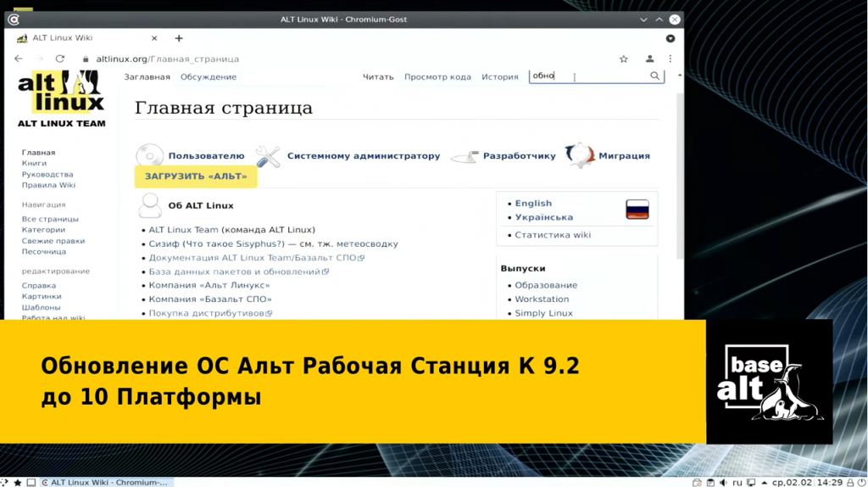Viewport: 868px width, 487px height.
Task: Open the метеосводку link
Action: (x=367, y=243)
